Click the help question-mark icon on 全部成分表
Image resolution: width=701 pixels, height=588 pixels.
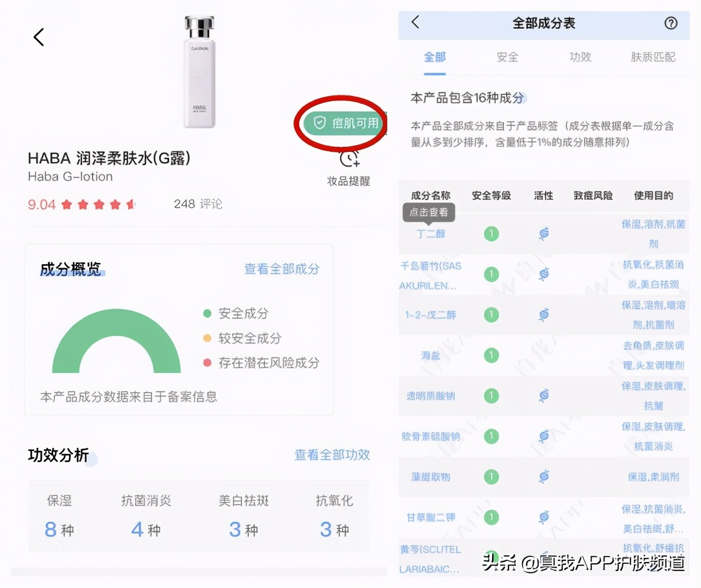point(671,24)
